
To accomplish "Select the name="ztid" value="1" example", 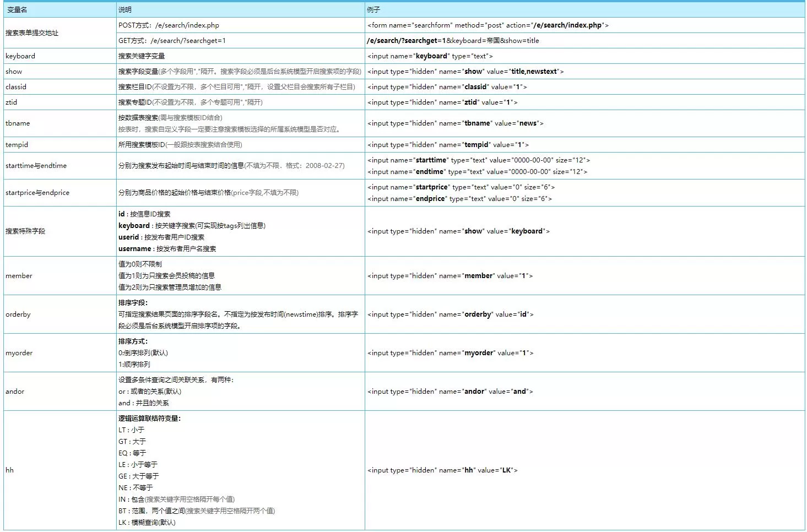I will click(x=442, y=102).
